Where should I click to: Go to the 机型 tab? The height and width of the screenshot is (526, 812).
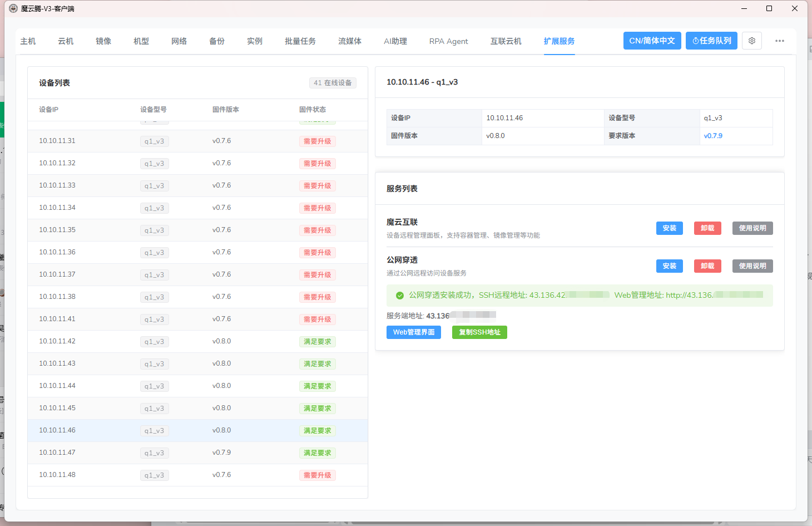141,41
